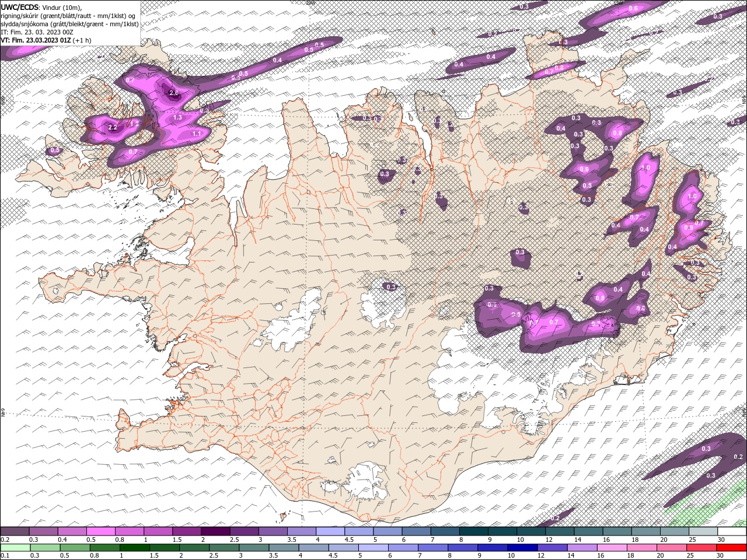Click the 1.2 snowfall value label
The height and width of the screenshot is (560, 747).
tap(135, 124)
